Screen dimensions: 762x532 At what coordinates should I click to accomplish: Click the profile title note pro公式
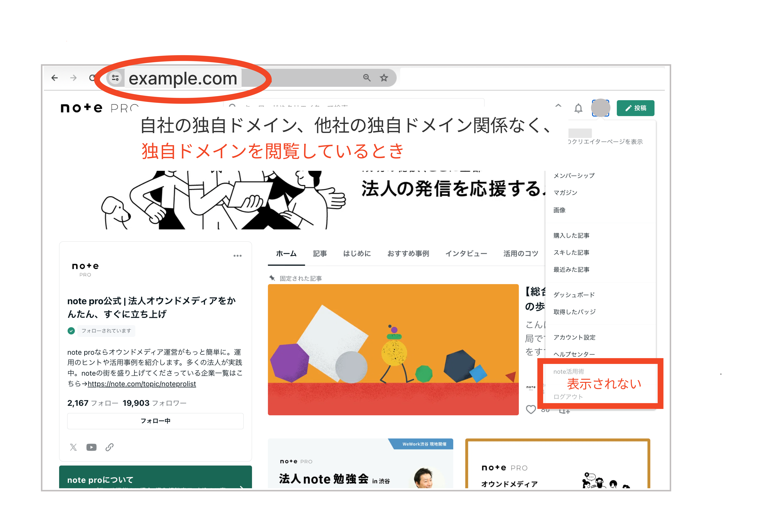pos(152,307)
